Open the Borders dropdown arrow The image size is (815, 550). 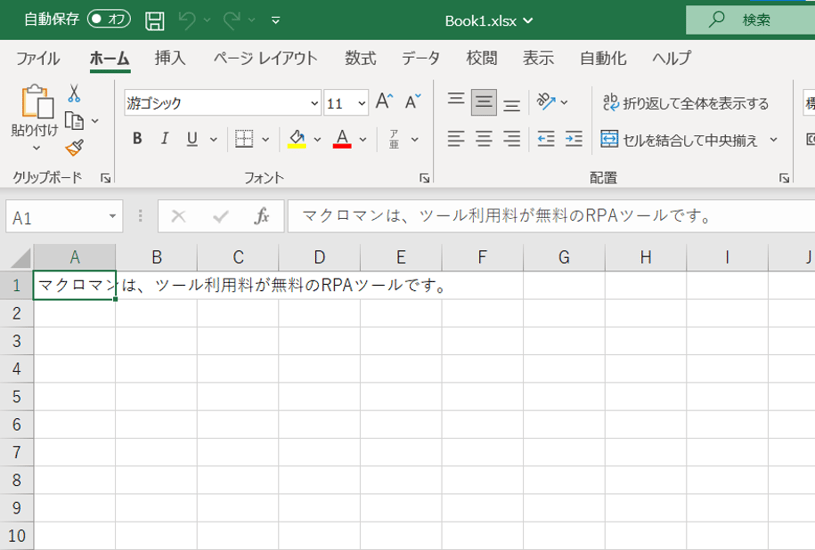266,139
